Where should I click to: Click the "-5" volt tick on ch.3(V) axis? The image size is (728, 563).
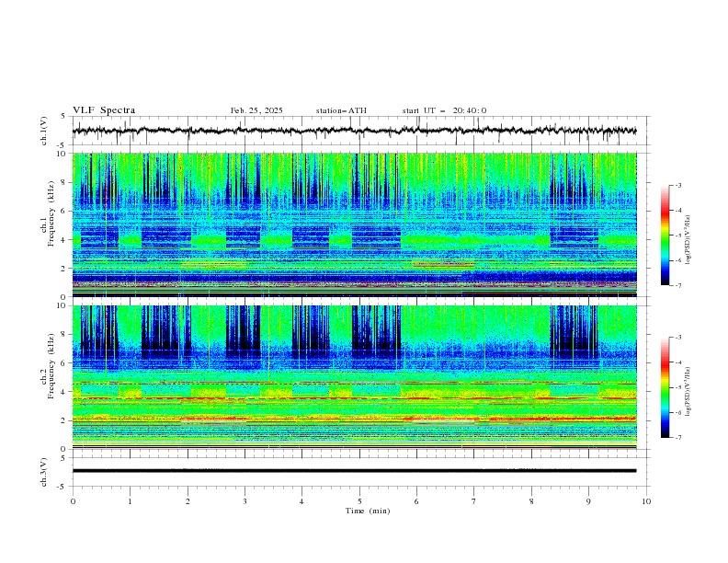[x=63, y=487]
